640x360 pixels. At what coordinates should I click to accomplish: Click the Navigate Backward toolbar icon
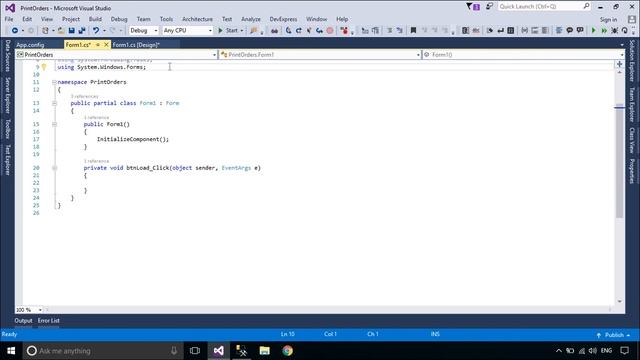point(15,31)
